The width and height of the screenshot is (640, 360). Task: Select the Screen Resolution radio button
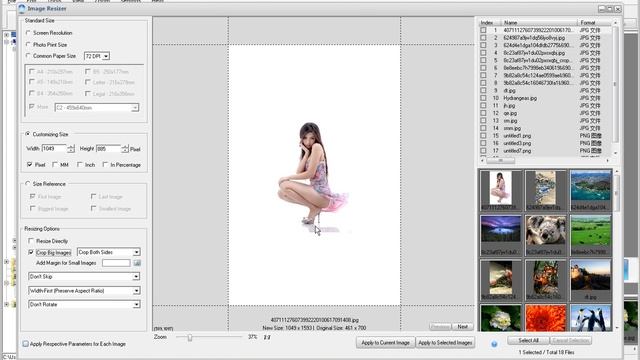tap(28, 33)
